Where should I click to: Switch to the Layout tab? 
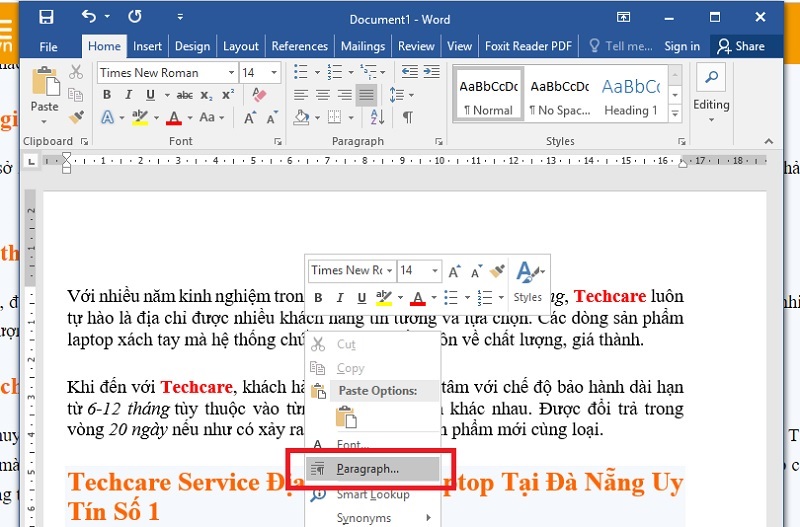coord(241,46)
